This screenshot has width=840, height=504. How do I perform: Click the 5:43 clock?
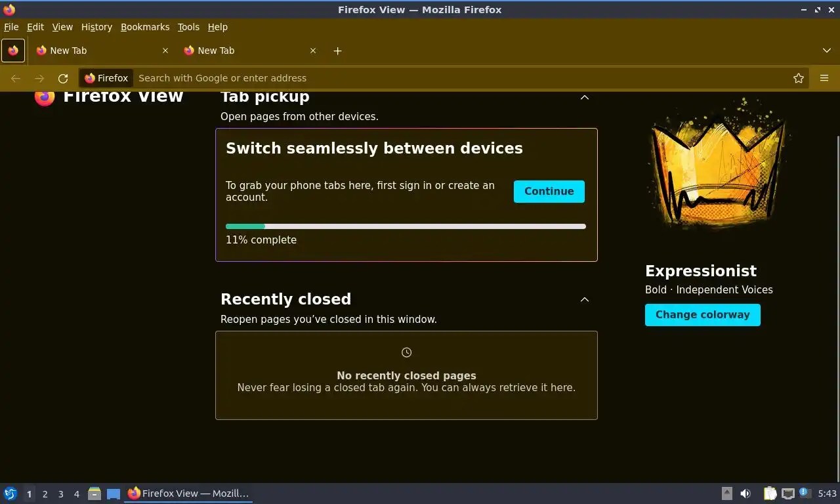(828, 493)
